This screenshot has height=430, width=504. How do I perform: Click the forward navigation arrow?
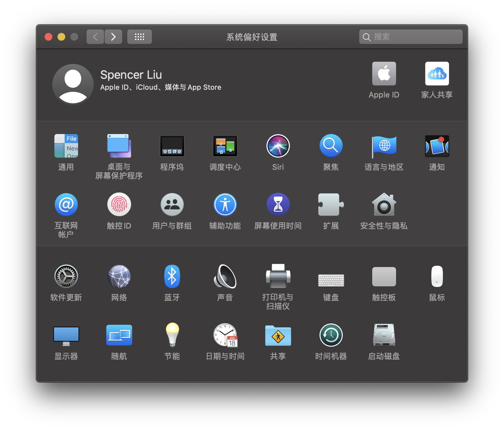(x=113, y=37)
